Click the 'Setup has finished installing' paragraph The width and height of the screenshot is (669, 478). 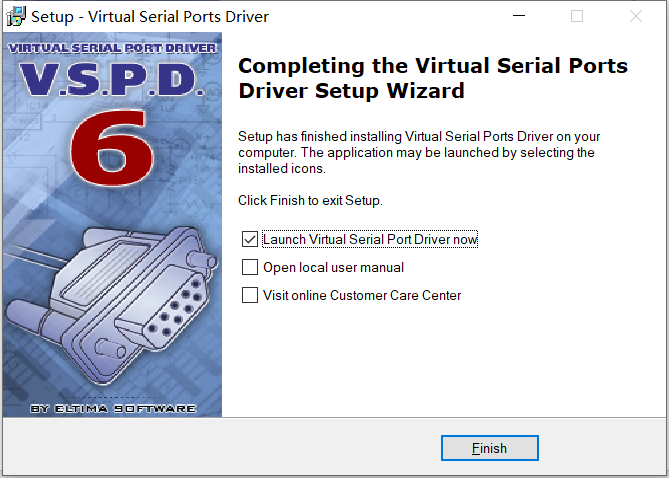coord(419,152)
